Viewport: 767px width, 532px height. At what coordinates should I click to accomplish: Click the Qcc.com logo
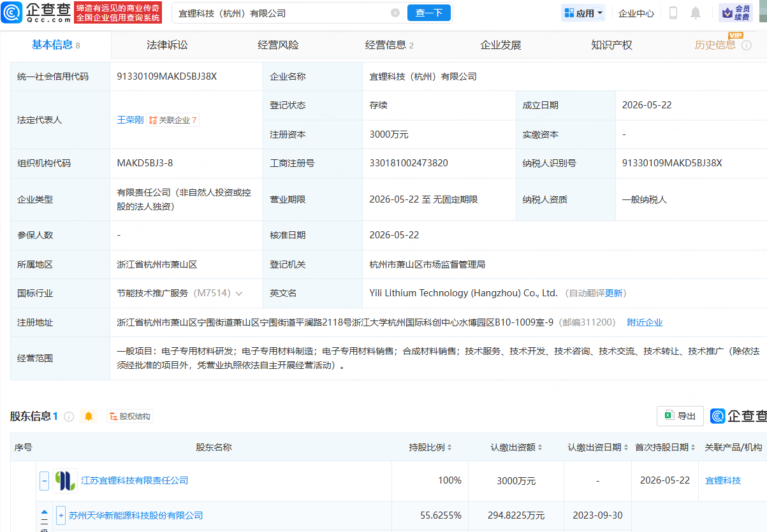tap(35, 12)
